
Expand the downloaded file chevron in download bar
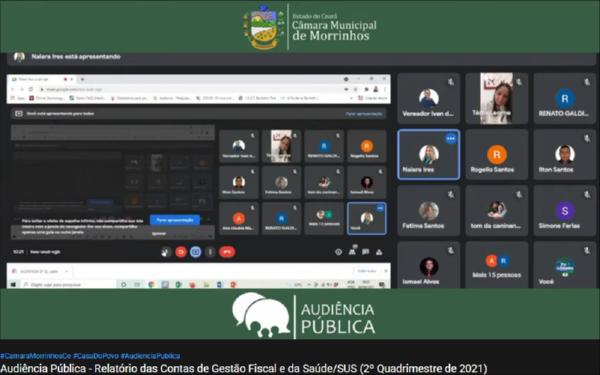pyautogui.click(x=66, y=271)
